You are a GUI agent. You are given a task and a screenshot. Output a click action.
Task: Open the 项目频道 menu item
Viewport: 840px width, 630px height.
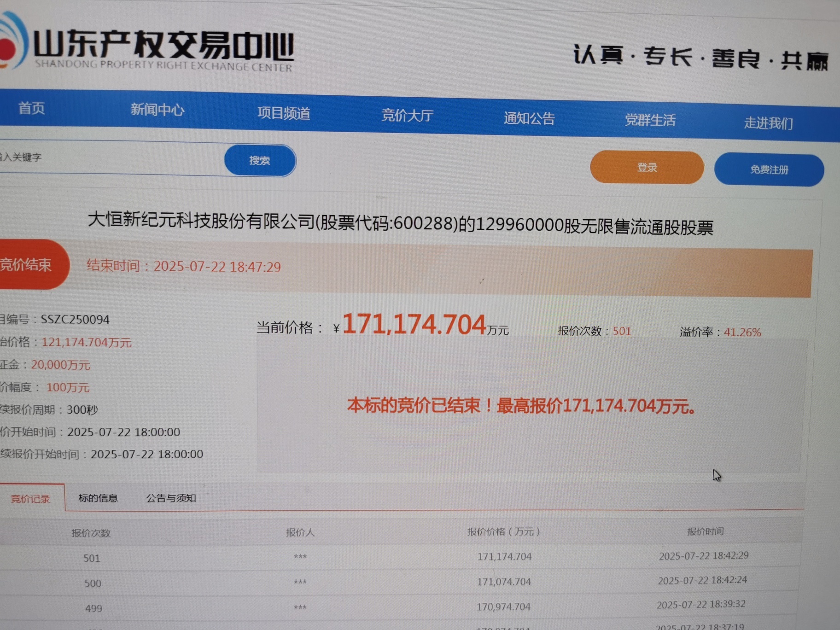[x=284, y=113]
